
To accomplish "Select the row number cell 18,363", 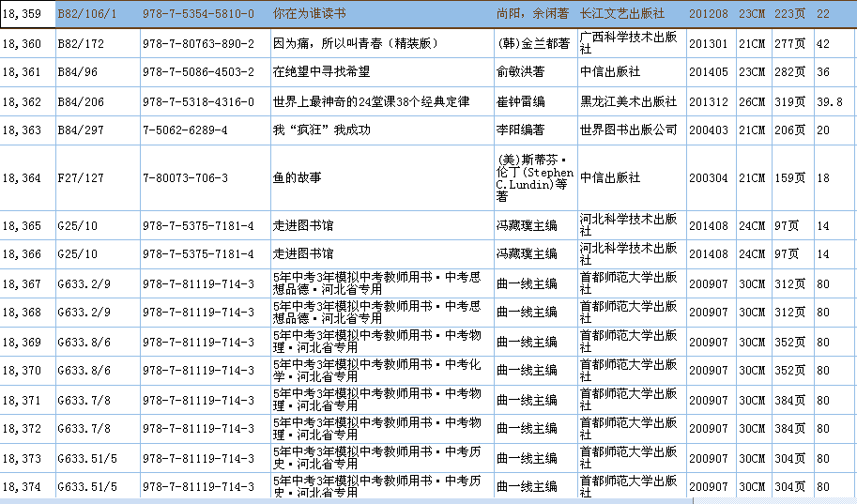I will (28, 130).
